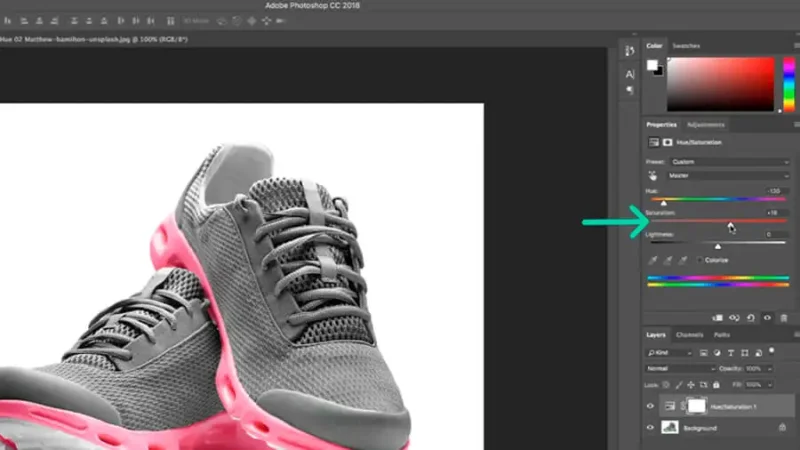Open the collapsed Character panel icon
800x450 pixels.
click(x=630, y=74)
